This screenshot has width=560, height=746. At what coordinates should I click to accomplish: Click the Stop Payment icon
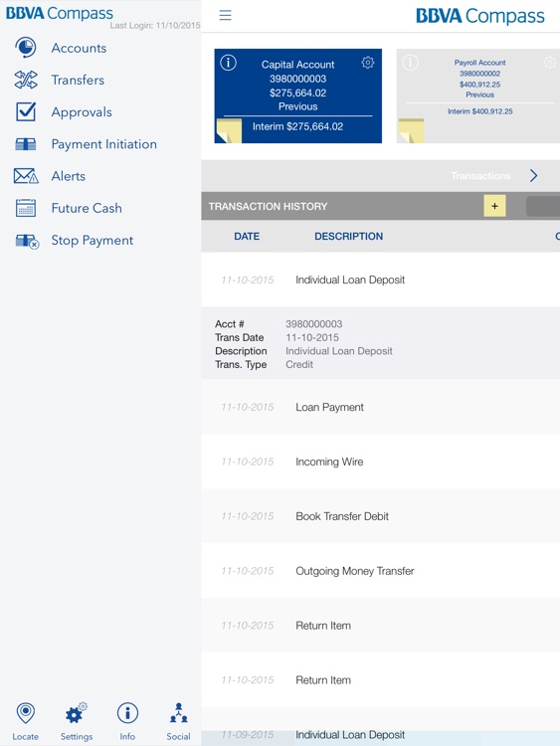tap(27, 241)
